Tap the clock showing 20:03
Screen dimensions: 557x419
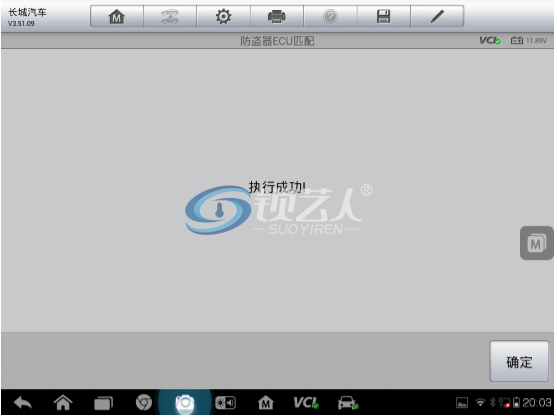click(536, 402)
